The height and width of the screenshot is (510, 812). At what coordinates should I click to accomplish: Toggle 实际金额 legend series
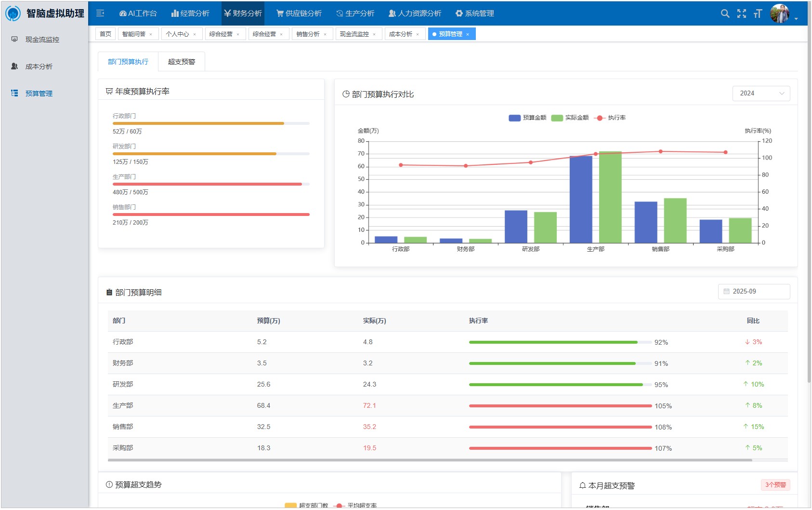point(570,118)
